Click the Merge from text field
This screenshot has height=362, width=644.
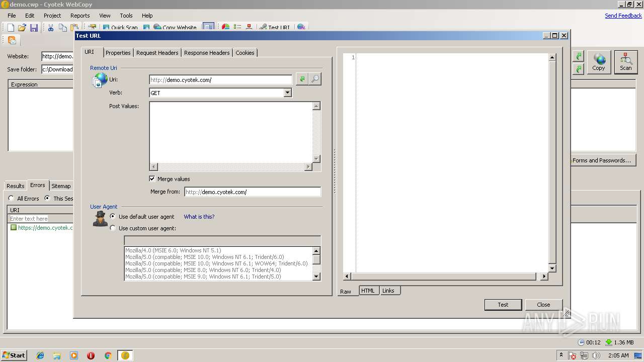point(253,192)
